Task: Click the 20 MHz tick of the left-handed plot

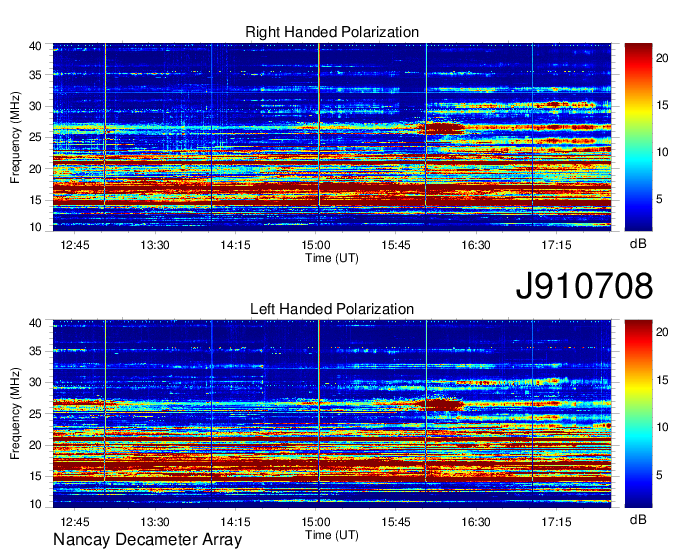Action: click(x=35, y=445)
